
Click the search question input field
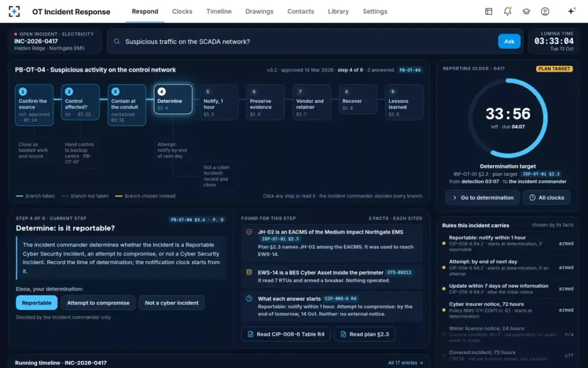[309, 42]
